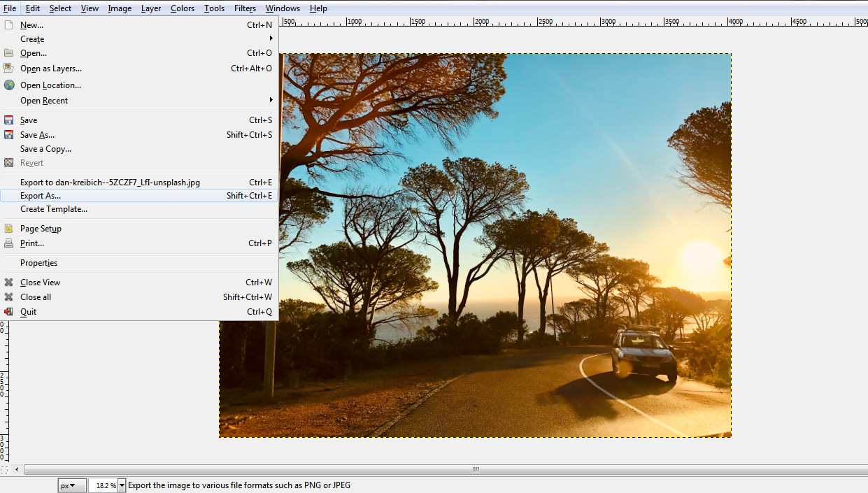Viewport: 868px width, 493px height.
Task: Open the px unit dropdown
Action: click(x=72, y=484)
